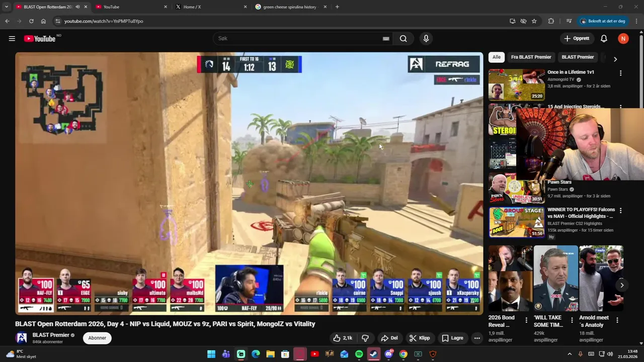Open BLAST Premier channel avatar
This screenshot has height=362, width=644.
21,338
